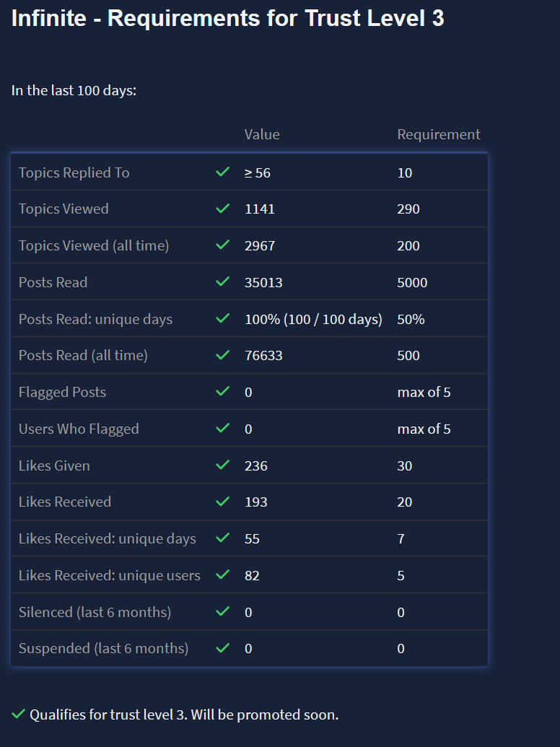
Task: Click the checkmark icon for Topics Viewed row
Action: [x=223, y=209]
